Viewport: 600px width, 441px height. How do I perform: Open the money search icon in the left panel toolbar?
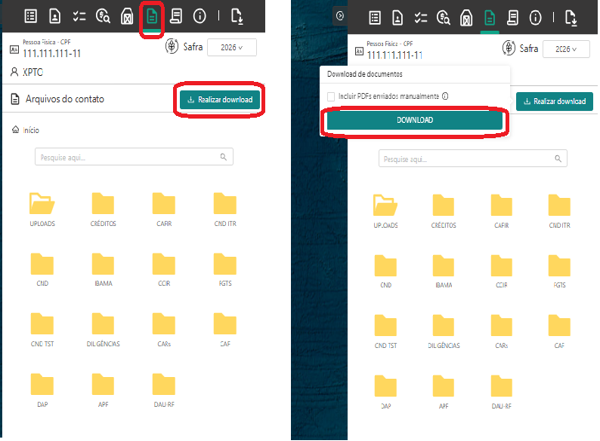pyautogui.click(x=103, y=16)
